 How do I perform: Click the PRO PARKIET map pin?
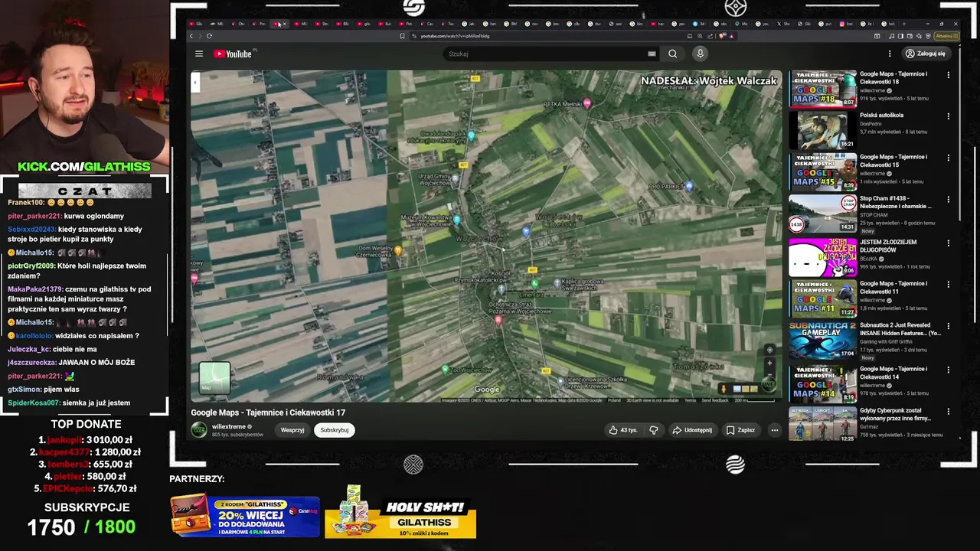pos(689,186)
